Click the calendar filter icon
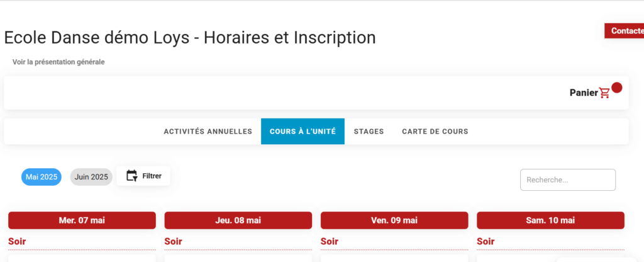The height and width of the screenshot is (262, 644). pos(131,176)
